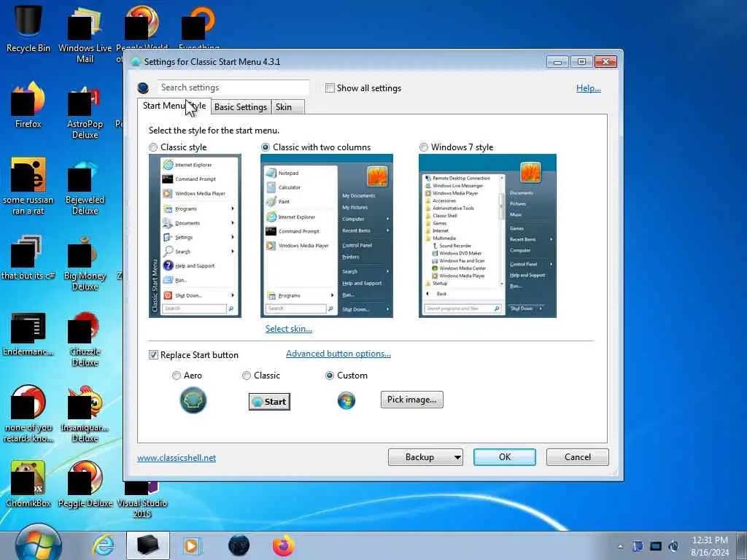Open Advanced button options... link
The height and width of the screenshot is (560, 747).
click(338, 354)
